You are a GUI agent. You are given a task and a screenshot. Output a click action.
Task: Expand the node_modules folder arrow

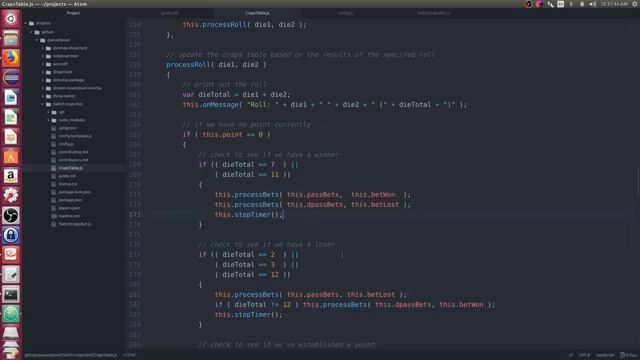click(49, 120)
